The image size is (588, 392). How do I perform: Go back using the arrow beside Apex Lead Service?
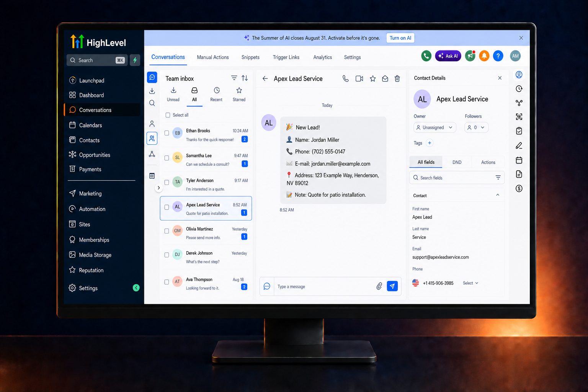[265, 78]
